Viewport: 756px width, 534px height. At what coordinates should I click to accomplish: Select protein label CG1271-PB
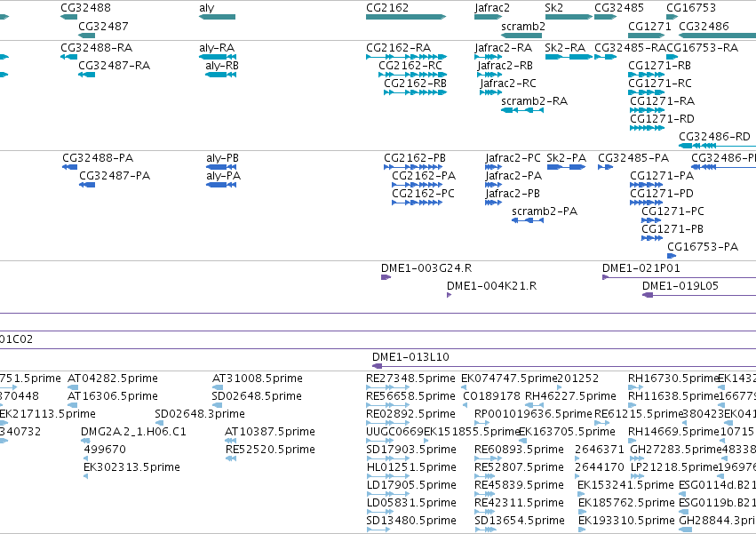click(672, 229)
